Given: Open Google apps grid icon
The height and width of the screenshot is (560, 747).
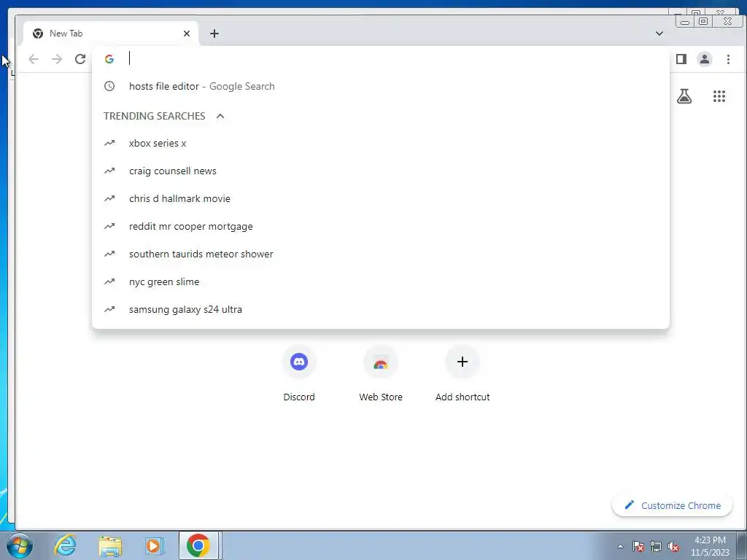Looking at the screenshot, I should pyautogui.click(x=719, y=97).
